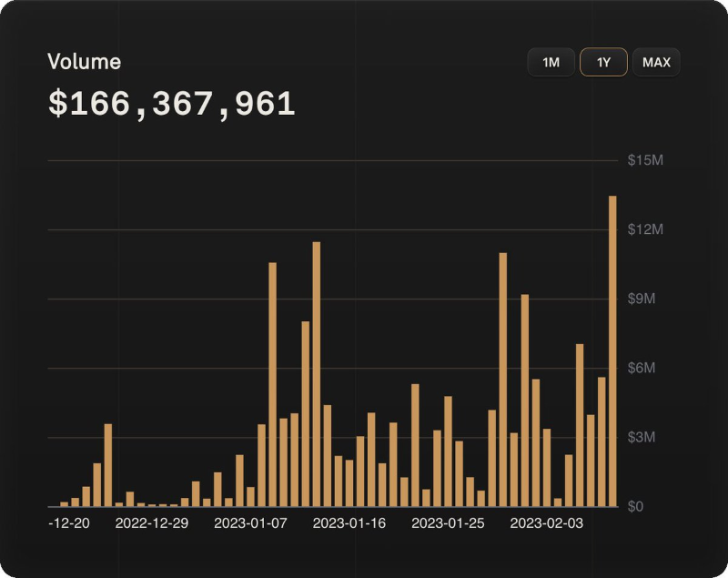728x578 pixels.
Task: Show the MAX time range
Action: coord(656,63)
